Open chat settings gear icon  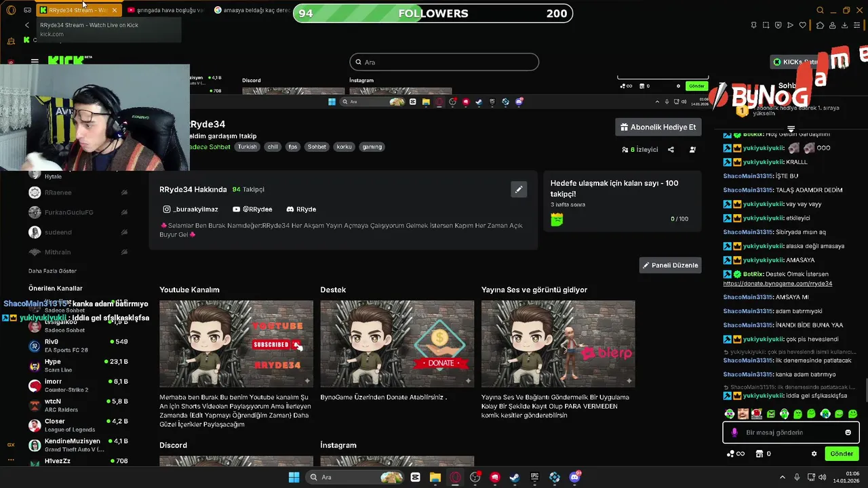(x=814, y=453)
